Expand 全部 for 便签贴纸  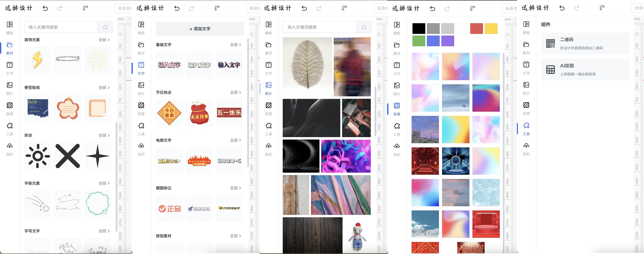tap(104, 87)
